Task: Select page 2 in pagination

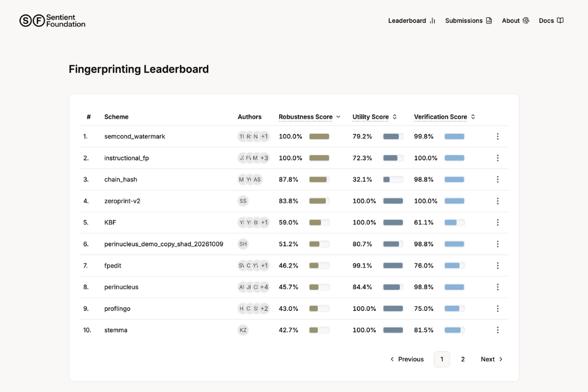Action: (463, 359)
